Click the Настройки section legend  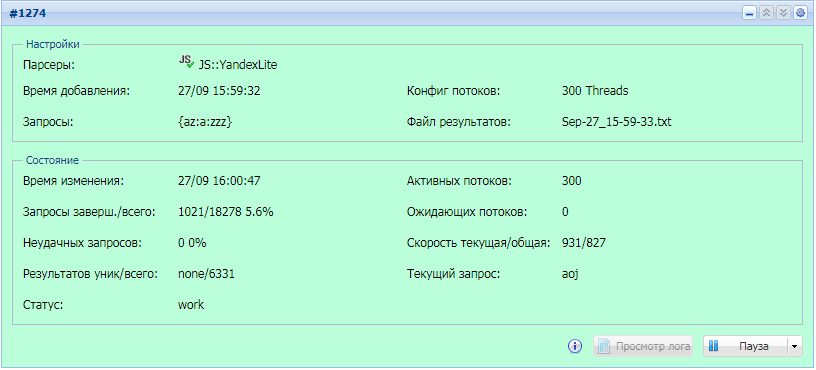[x=53, y=44]
